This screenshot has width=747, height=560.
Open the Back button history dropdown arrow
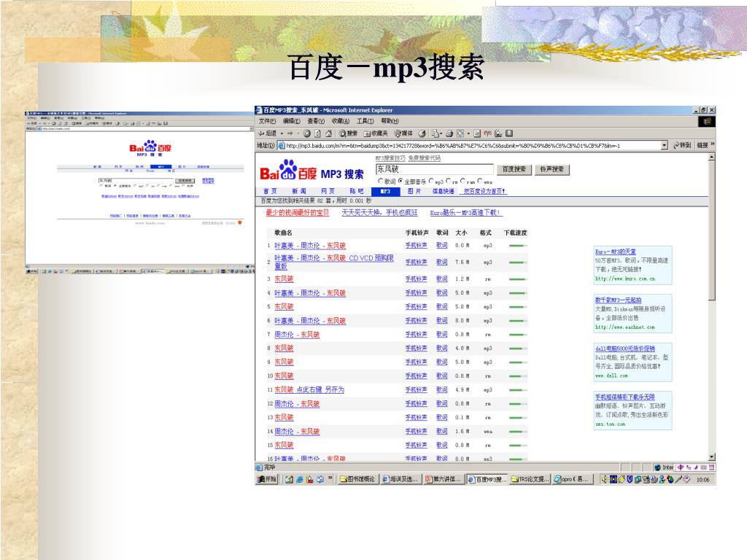coord(282,133)
